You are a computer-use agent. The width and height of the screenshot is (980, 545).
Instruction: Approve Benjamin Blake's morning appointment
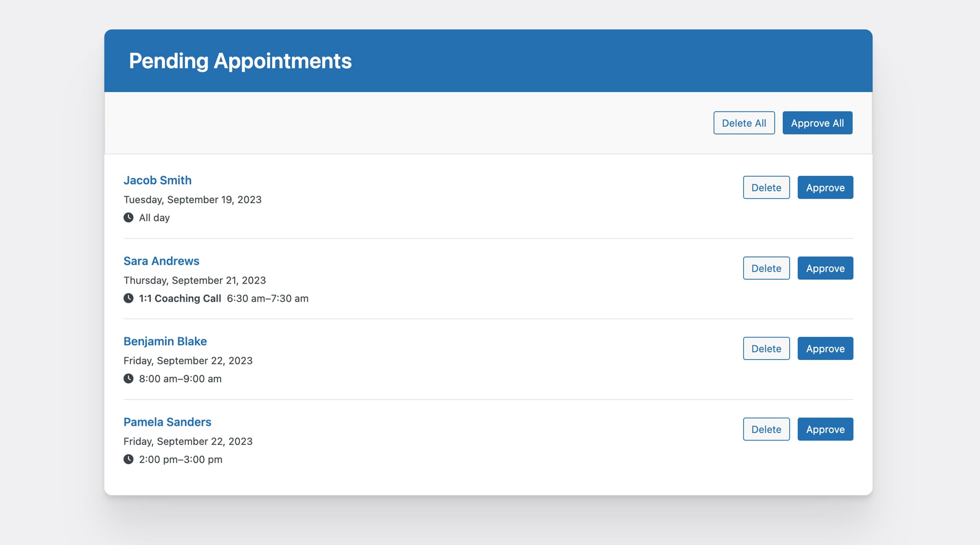click(x=825, y=348)
